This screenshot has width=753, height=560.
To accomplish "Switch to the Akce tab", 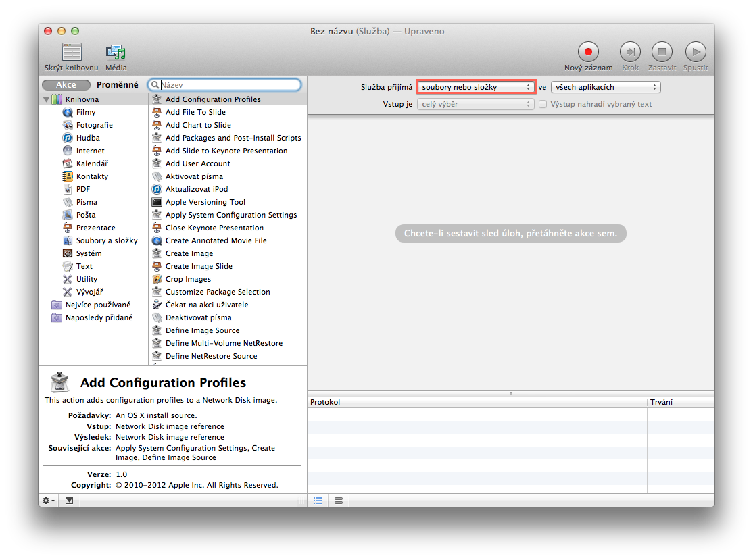I will pyautogui.click(x=66, y=85).
